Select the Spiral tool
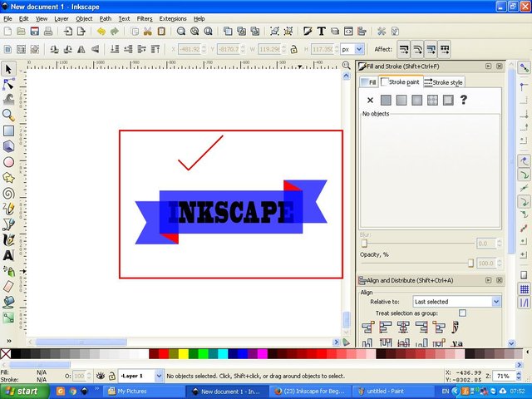Viewport: 532px width, 399px height. tap(8, 194)
